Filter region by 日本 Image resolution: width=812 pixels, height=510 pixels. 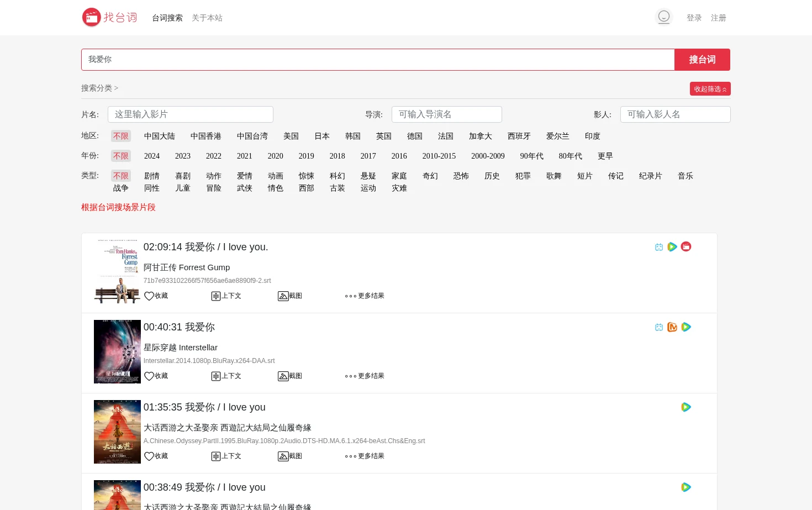click(322, 136)
